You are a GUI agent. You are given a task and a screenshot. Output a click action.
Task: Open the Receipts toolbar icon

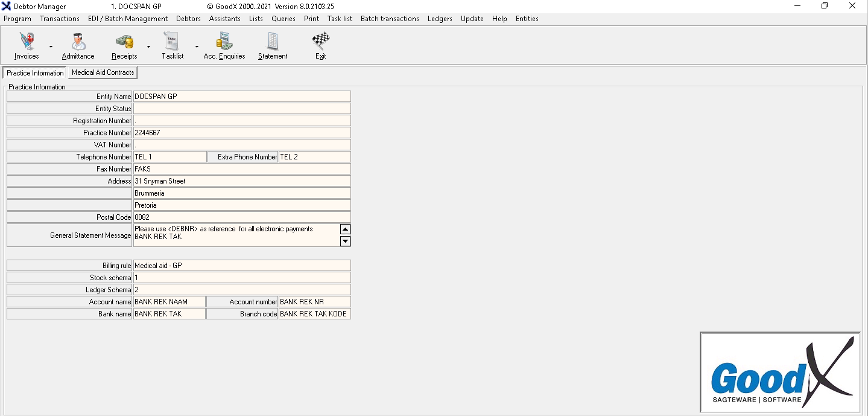[x=124, y=46]
